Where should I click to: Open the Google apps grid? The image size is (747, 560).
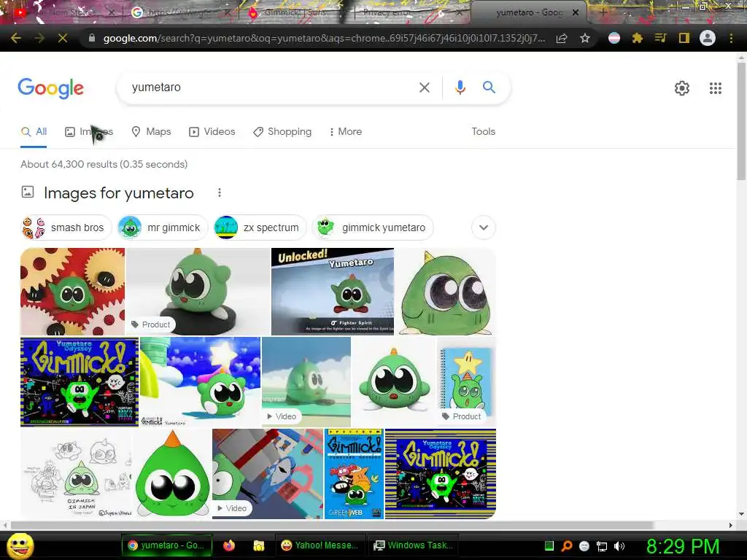716,88
